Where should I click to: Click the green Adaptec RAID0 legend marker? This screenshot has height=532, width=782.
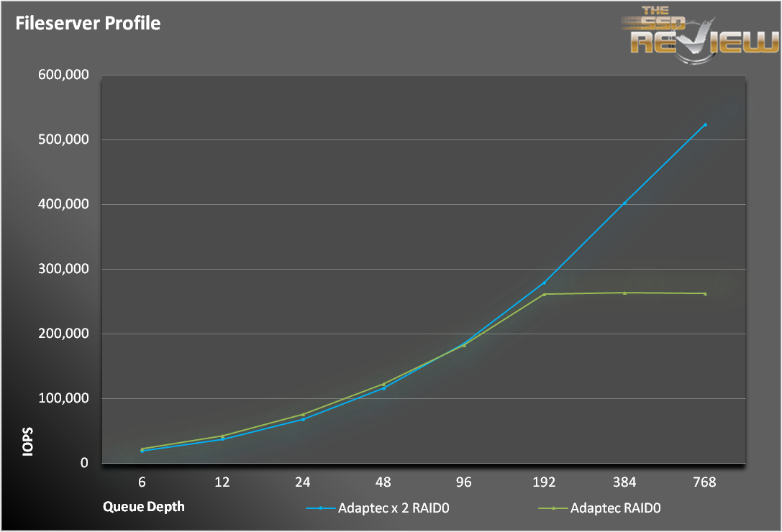point(553,508)
